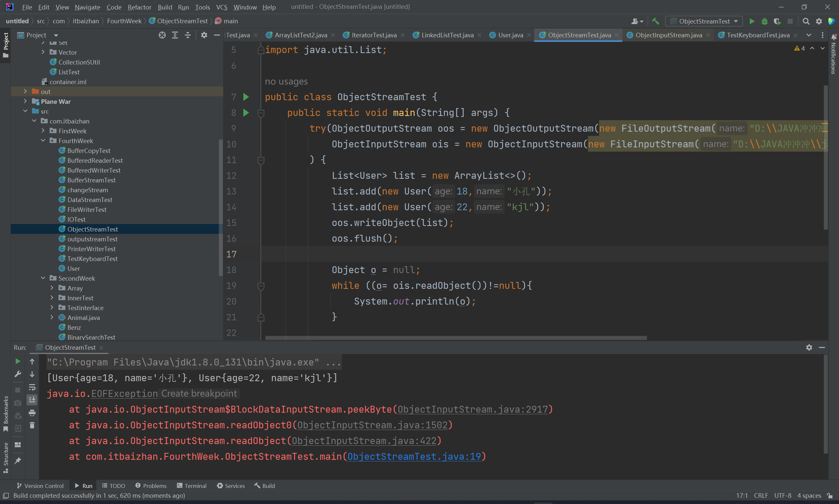Expand the FirstWeek package
The image size is (839, 504).
[x=43, y=131]
